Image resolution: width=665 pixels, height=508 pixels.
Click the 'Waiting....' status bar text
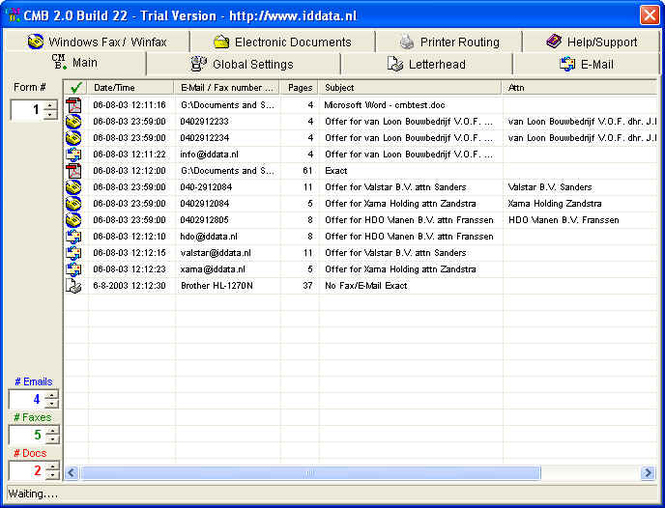(33, 494)
